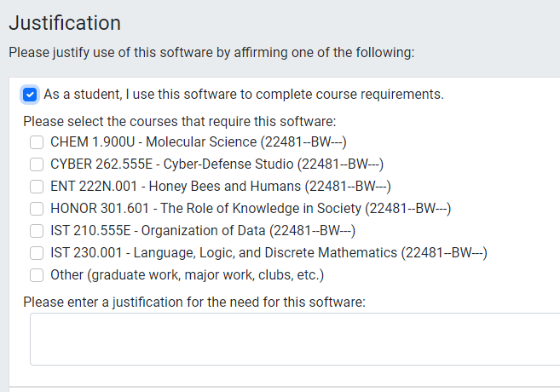Click the 'As a student, I use this software' label

click(x=244, y=94)
